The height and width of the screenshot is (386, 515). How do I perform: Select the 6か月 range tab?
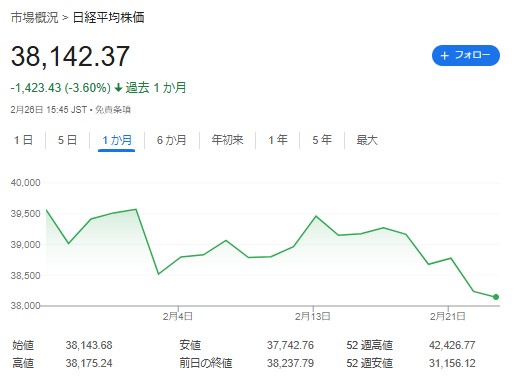click(x=171, y=140)
